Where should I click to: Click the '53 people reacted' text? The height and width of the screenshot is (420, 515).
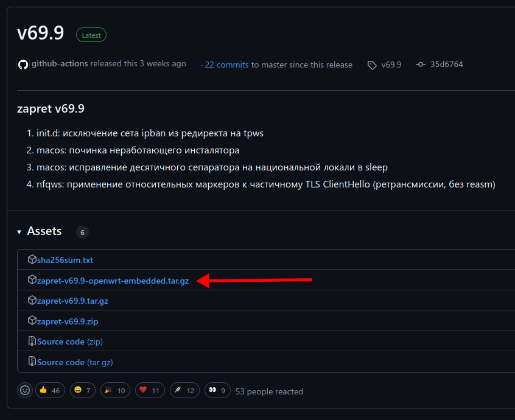coord(269,391)
